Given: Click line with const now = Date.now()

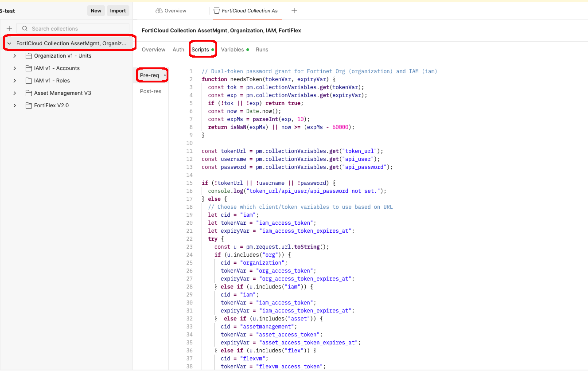Looking at the screenshot, I should click(x=245, y=111).
